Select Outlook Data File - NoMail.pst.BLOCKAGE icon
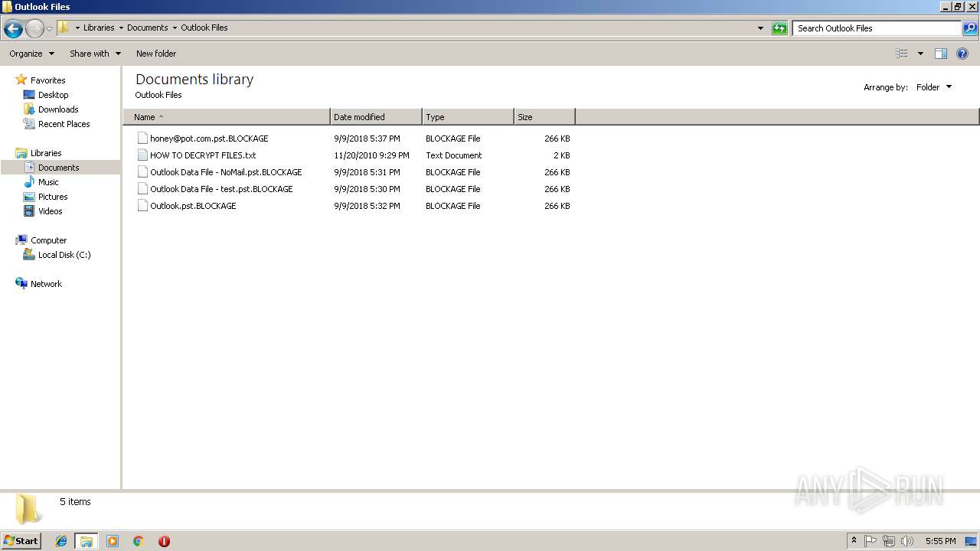This screenshot has width=980, height=551. (142, 172)
